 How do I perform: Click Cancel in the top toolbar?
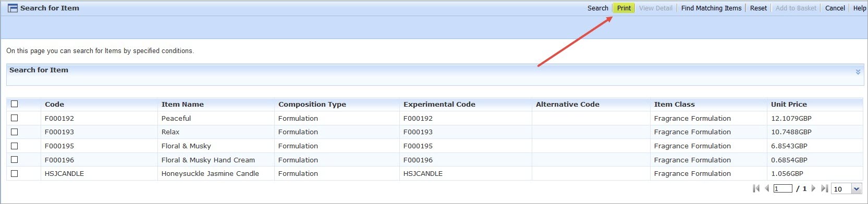point(835,8)
